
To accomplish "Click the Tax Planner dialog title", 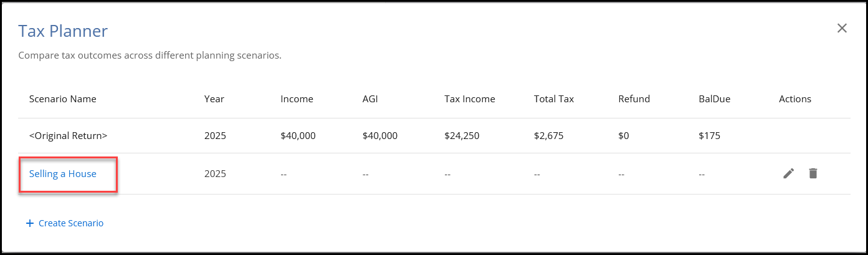I will pyautogui.click(x=63, y=31).
